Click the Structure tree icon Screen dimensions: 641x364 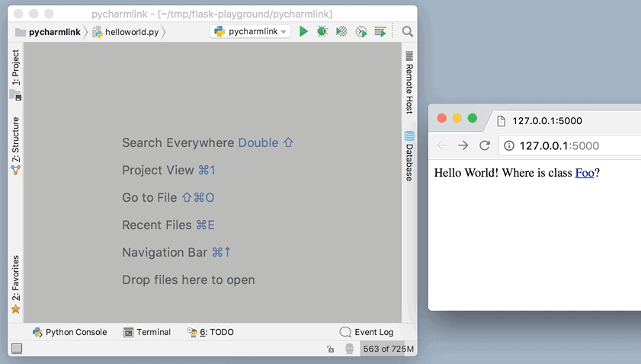coord(15,170)
